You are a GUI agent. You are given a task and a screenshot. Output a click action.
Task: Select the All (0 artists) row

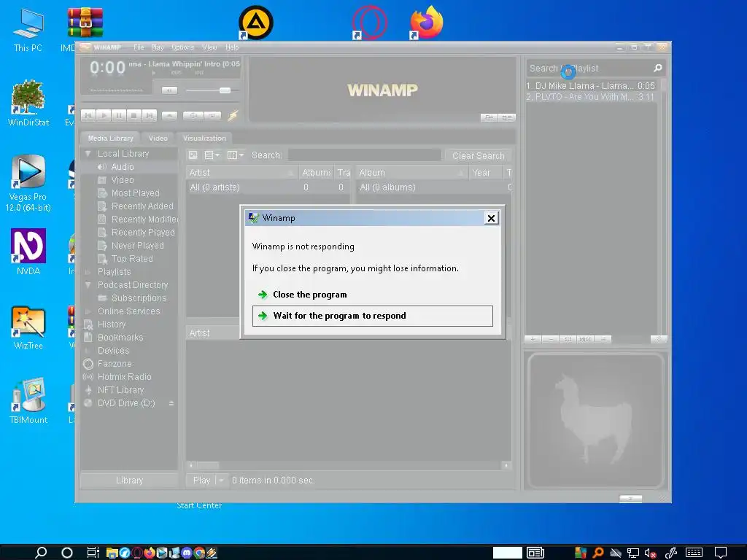tap(268, 187)
